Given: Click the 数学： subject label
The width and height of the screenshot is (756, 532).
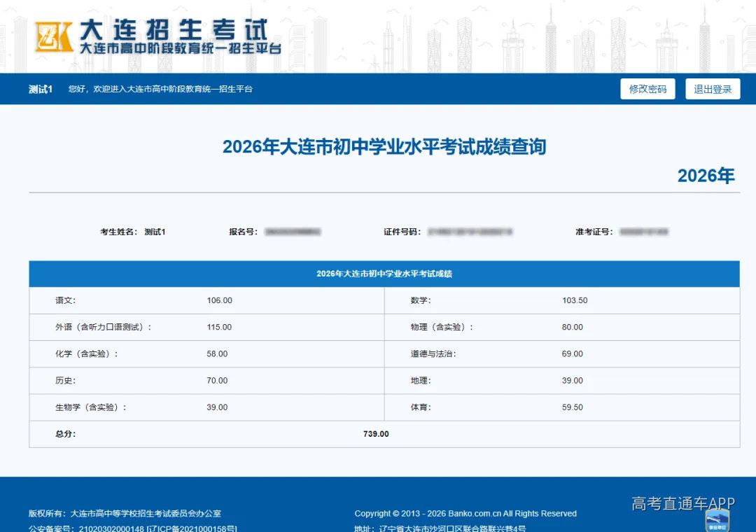Looking at the screenshot, I should 421,300.
